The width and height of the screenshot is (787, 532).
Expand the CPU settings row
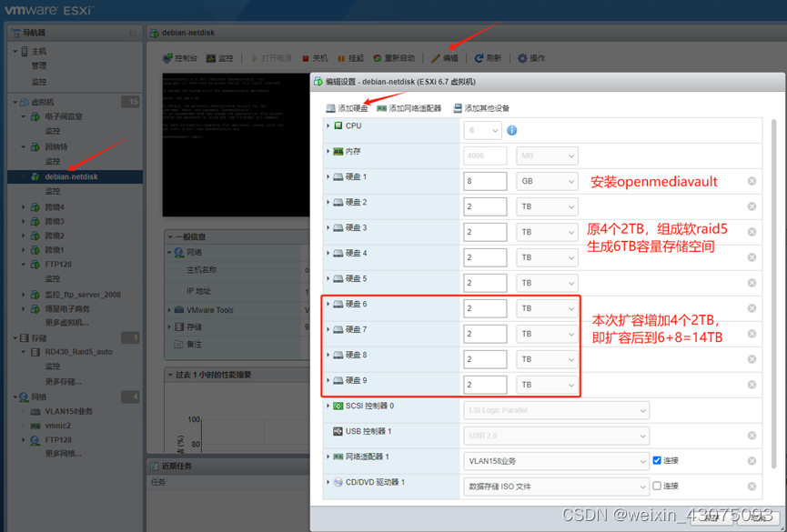(x=328, y=125)
